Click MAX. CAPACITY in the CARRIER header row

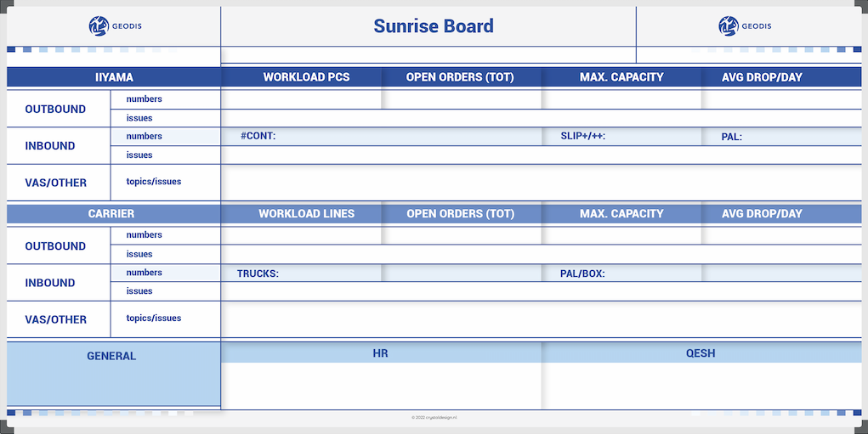pyautogui.click(x=621, y=213)
